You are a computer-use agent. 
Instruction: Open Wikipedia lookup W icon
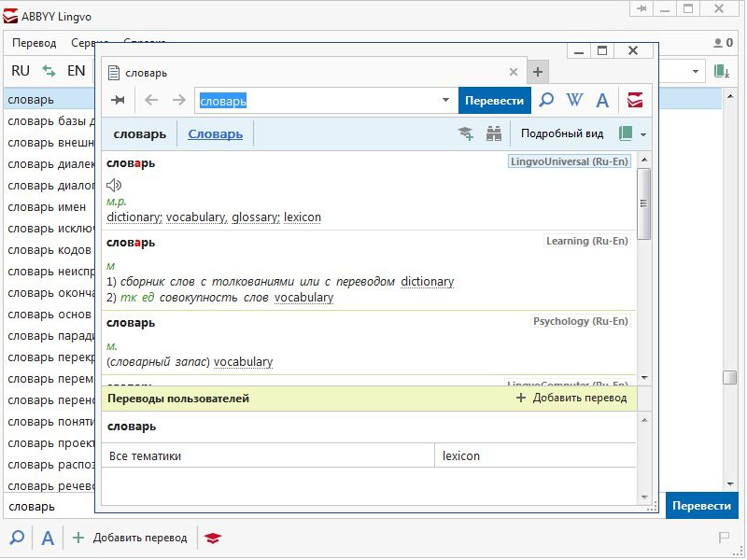click(x=574, y=100)
